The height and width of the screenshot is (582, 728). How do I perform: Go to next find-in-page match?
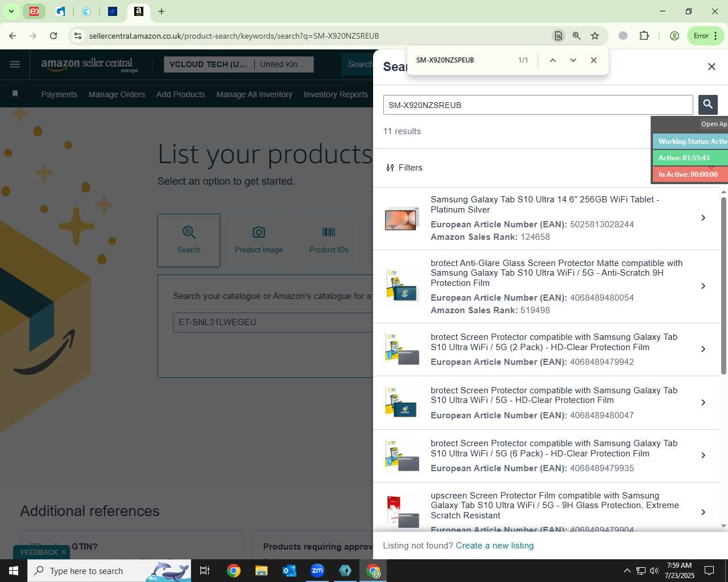[x=573, y=60]
